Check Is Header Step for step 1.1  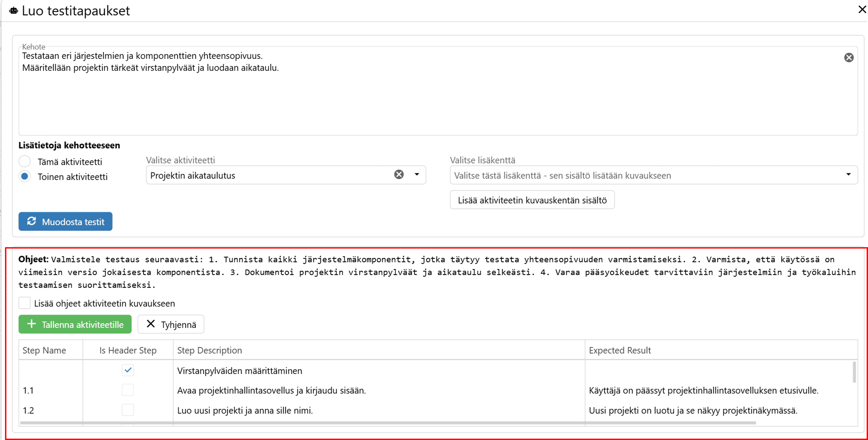click(128, 390)
